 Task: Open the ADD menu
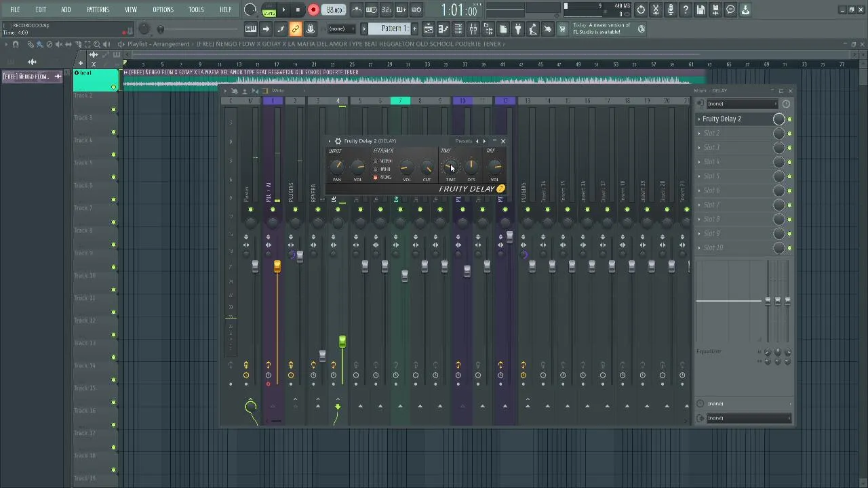click(66, 9)
